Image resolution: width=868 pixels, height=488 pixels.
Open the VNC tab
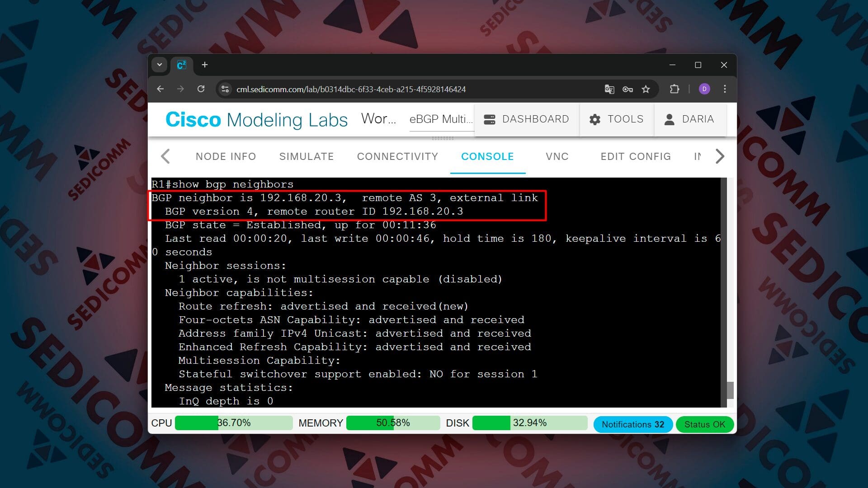pyautogui.click(x=557, y=156)
